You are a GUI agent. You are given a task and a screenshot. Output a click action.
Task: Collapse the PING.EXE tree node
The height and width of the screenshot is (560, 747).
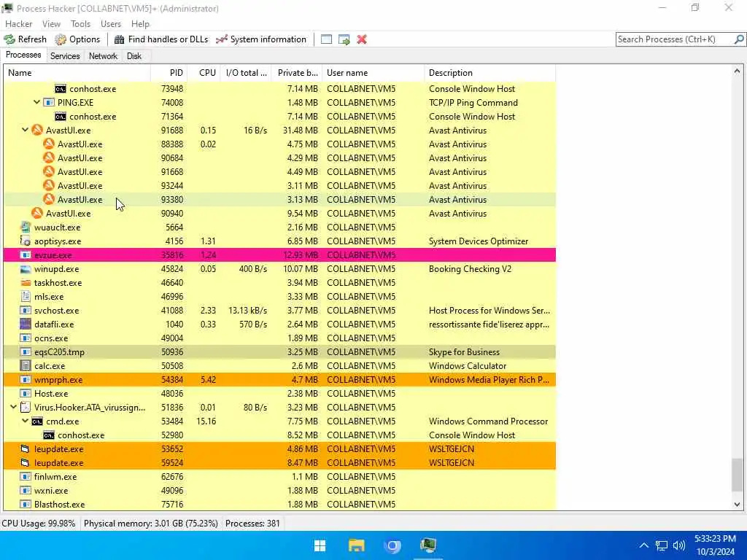(36, 102)
